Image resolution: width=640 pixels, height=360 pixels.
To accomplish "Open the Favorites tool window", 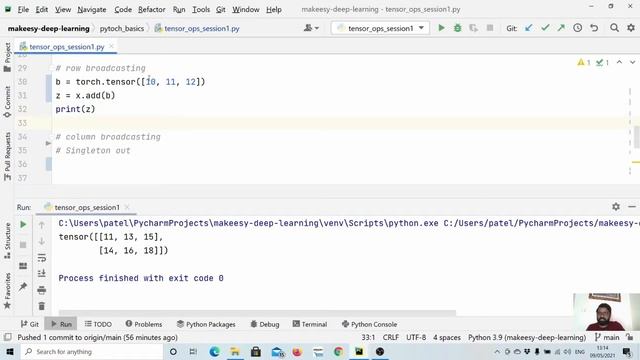I will point(7,291).
